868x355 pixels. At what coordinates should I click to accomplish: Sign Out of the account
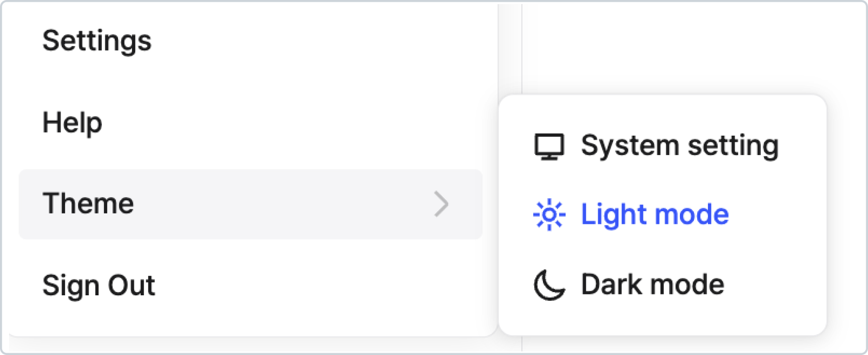point(250,285)
